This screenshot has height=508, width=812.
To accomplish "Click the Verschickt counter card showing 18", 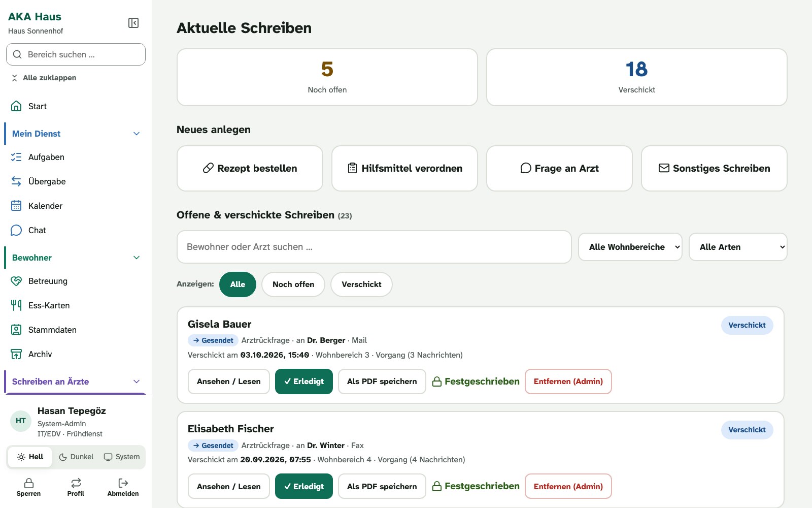I will point(637,77).
